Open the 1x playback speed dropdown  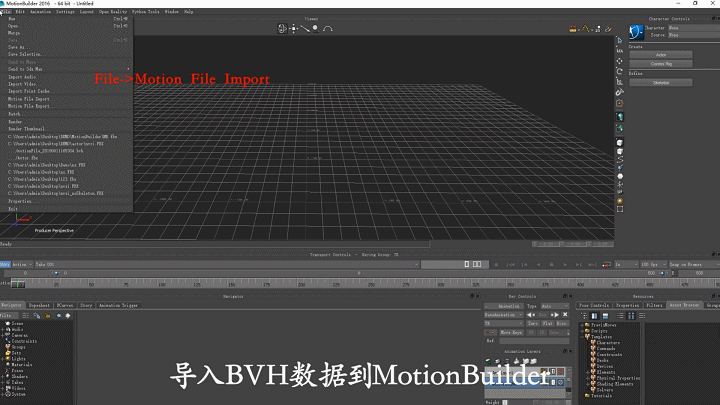click(627, 264)
